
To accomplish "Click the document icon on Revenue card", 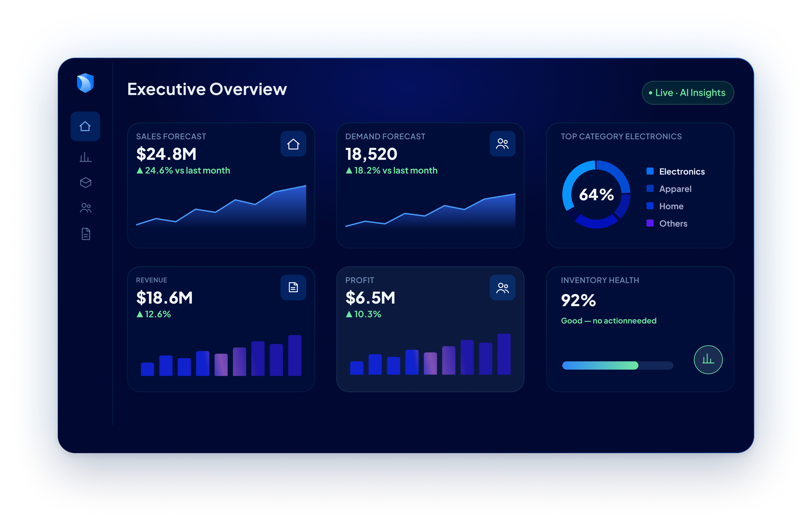I will 293,287.
